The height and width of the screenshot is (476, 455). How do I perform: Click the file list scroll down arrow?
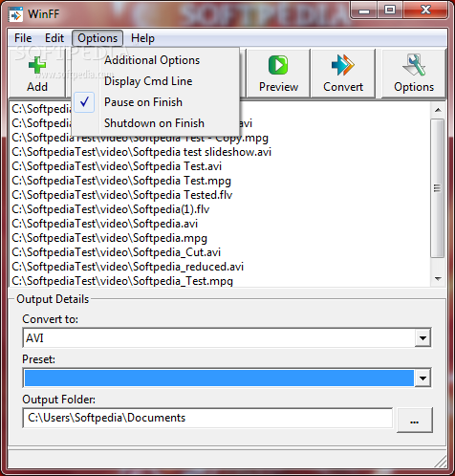[438, 279]
